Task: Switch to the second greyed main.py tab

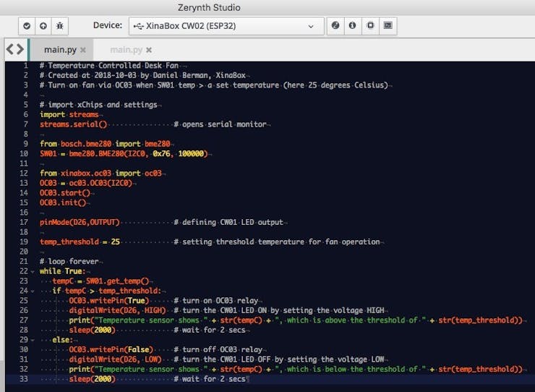Action: 126,50
